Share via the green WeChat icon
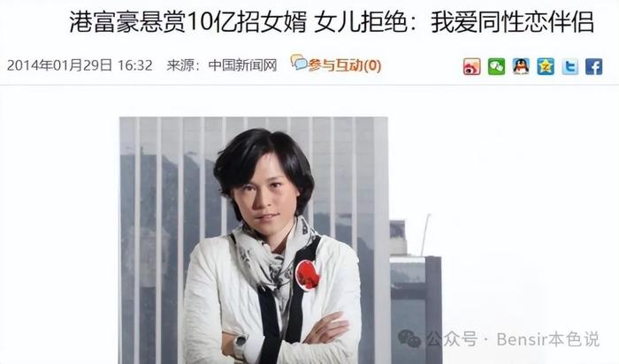This screenshot has width=619, height=364. click(x=496, y=66)
